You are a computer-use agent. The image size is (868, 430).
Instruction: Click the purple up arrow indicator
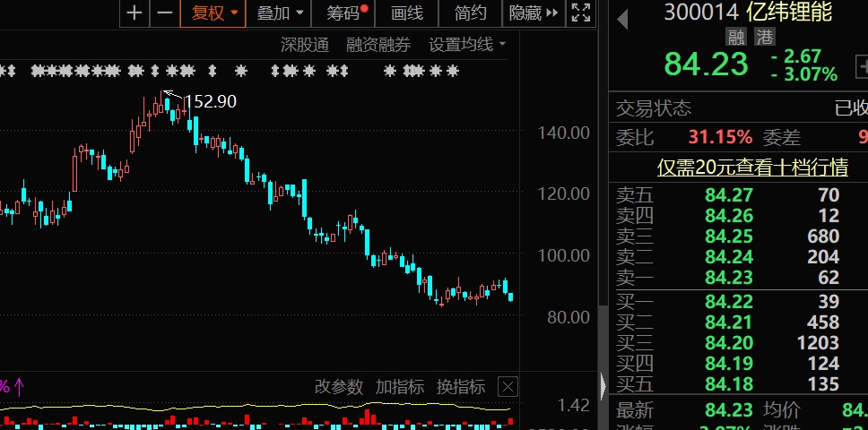(19, 386)
